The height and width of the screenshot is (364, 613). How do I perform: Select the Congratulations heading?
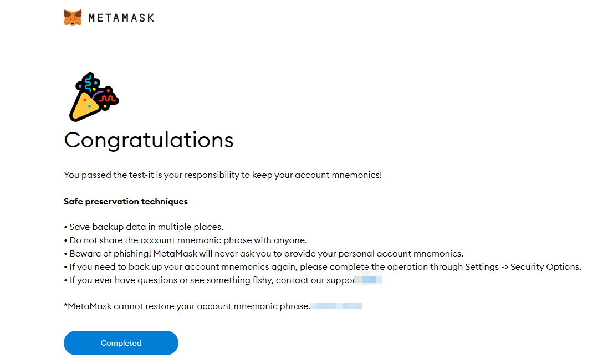(x=148, y=140)
